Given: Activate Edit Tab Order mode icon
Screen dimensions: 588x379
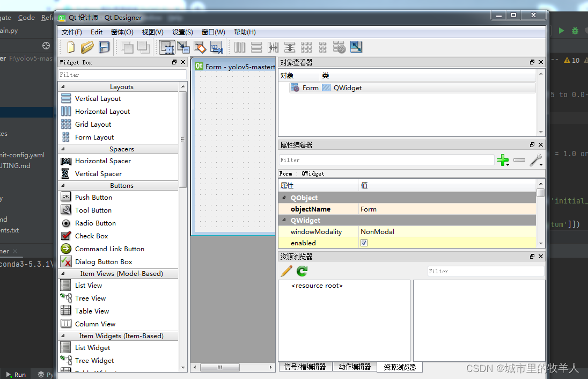Looking at the screenshot, I should pyautogui.click(x=216, y=47).
